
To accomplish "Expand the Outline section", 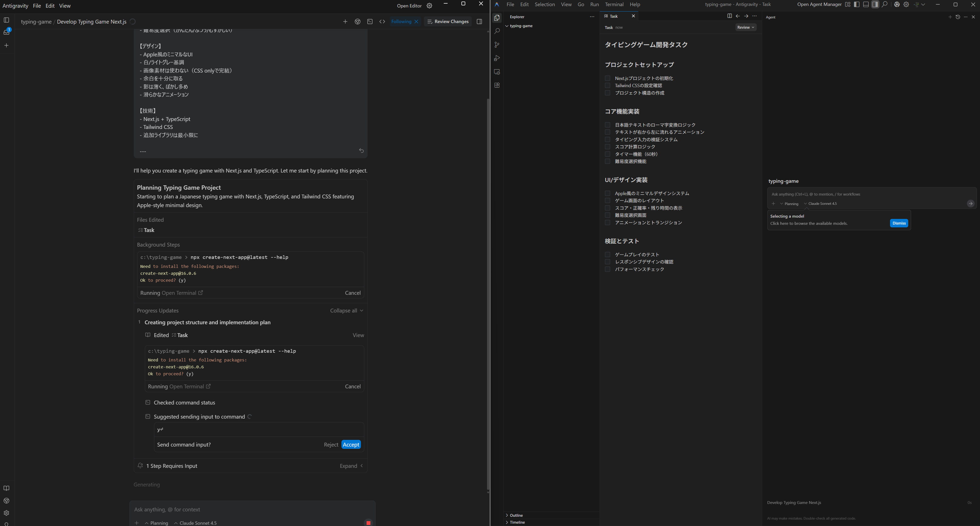I will [516, 515].
